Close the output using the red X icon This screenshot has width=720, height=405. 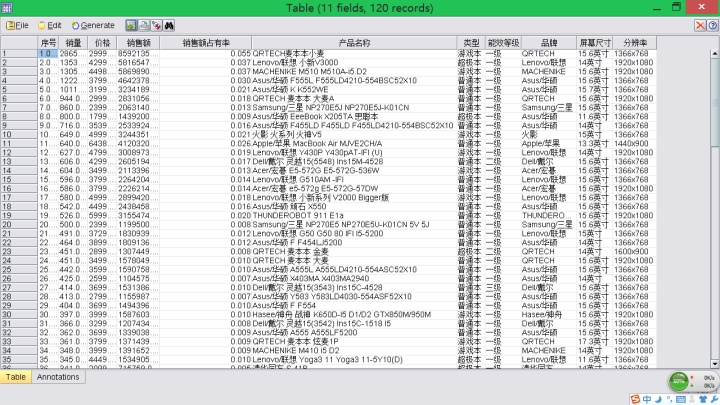click(x=700, y=25)
